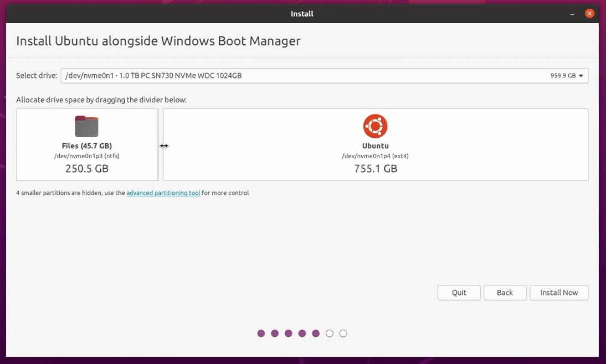Click the Install title bar text

302,13
